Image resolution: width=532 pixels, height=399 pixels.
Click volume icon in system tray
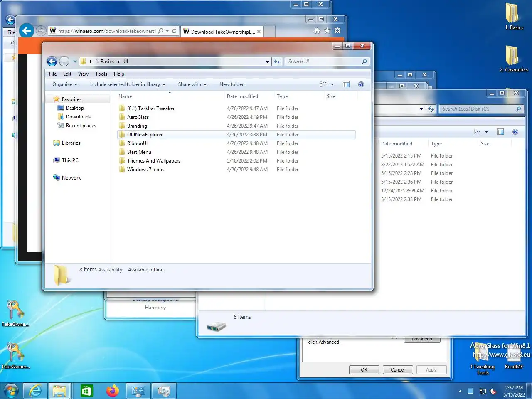493,391
